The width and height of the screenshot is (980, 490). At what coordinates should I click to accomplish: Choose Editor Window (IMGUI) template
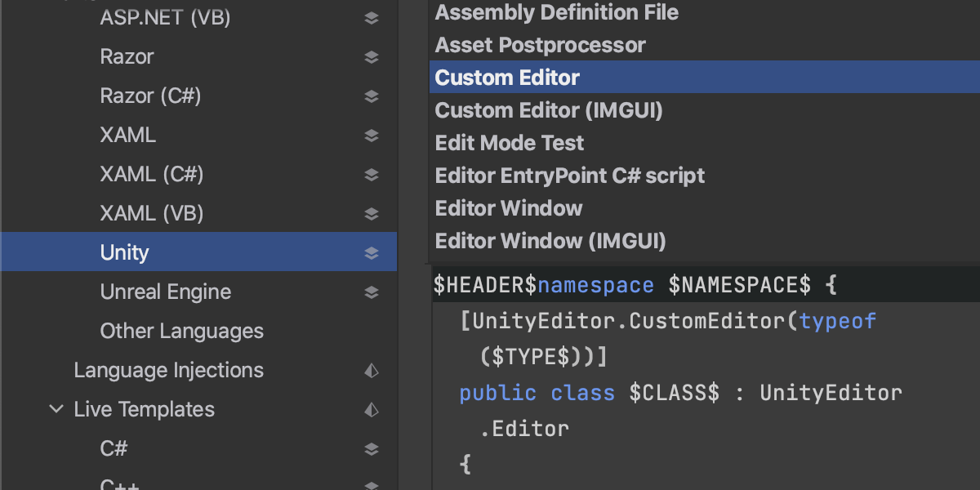pos(550,241)
